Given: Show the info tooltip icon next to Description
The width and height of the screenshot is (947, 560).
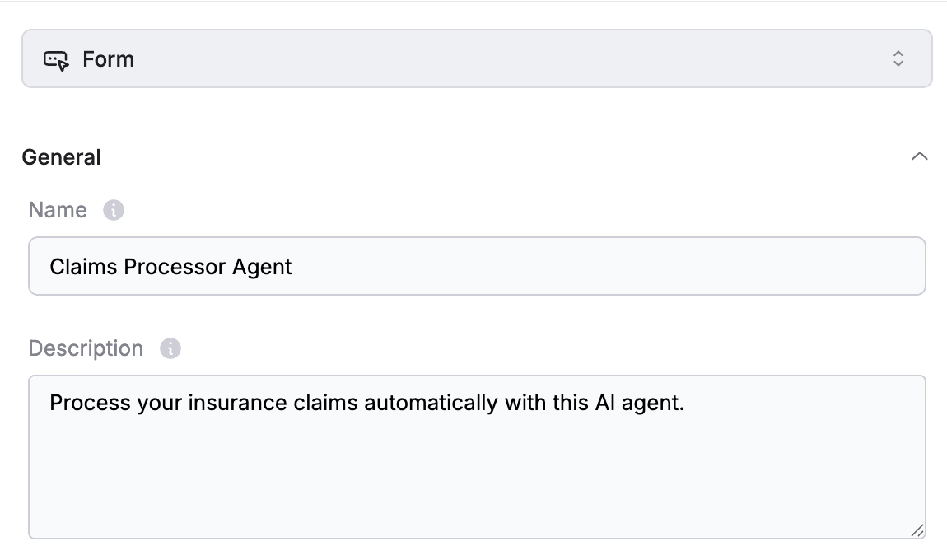Looking at the screenshot, I should tap(170, 348).
